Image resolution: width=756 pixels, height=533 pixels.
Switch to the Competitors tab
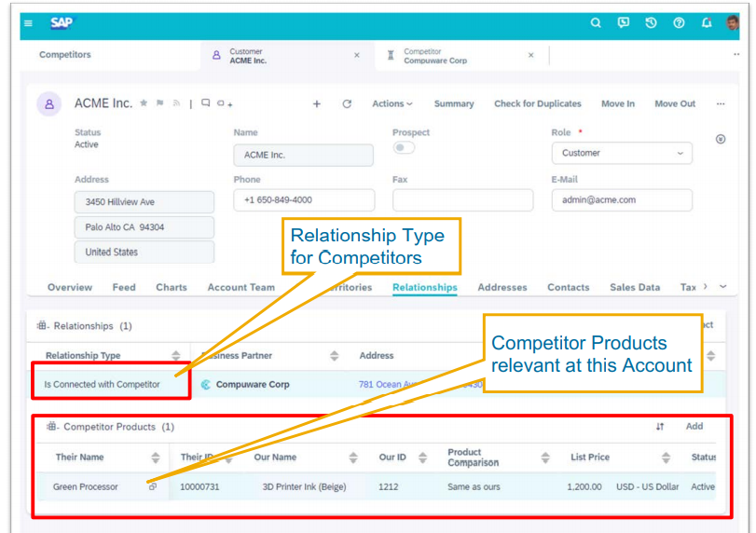click(65, 54)
